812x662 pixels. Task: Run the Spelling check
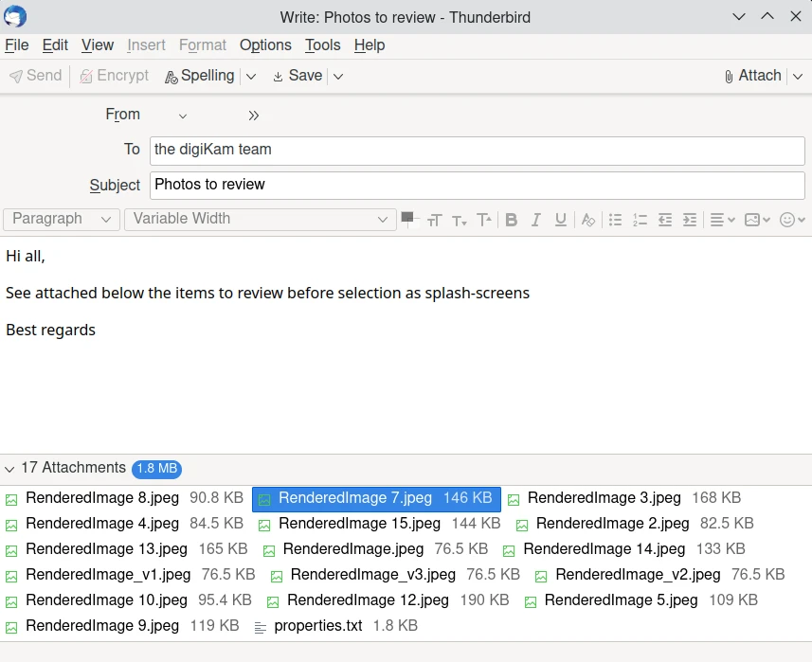(x=200, y=76)
